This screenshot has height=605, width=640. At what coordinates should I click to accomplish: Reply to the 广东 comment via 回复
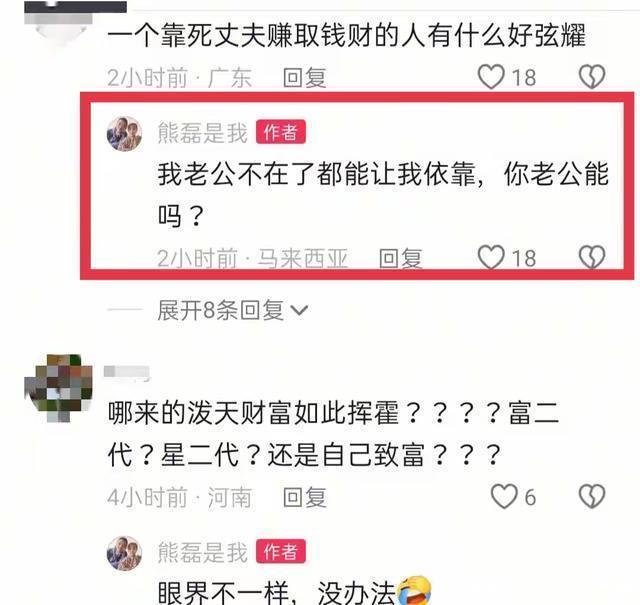pos(304,78)
